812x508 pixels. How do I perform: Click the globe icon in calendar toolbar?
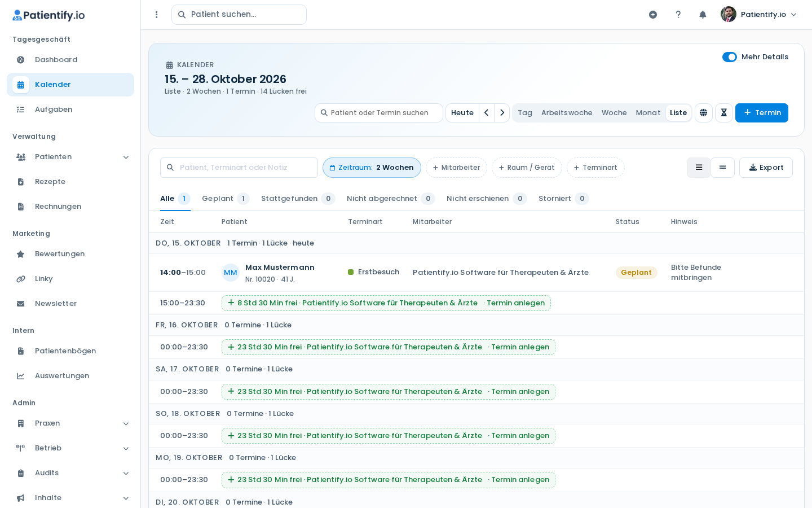(x=704, y=113)
